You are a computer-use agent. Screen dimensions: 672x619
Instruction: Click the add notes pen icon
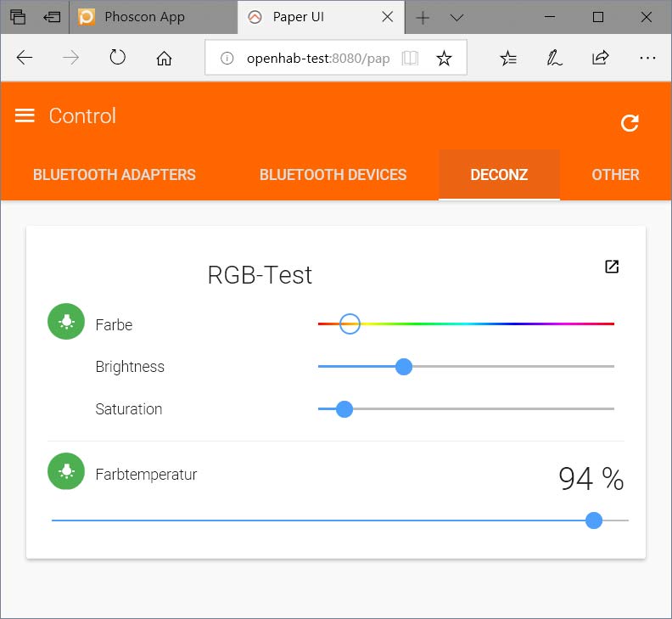(x=554, y=58)
